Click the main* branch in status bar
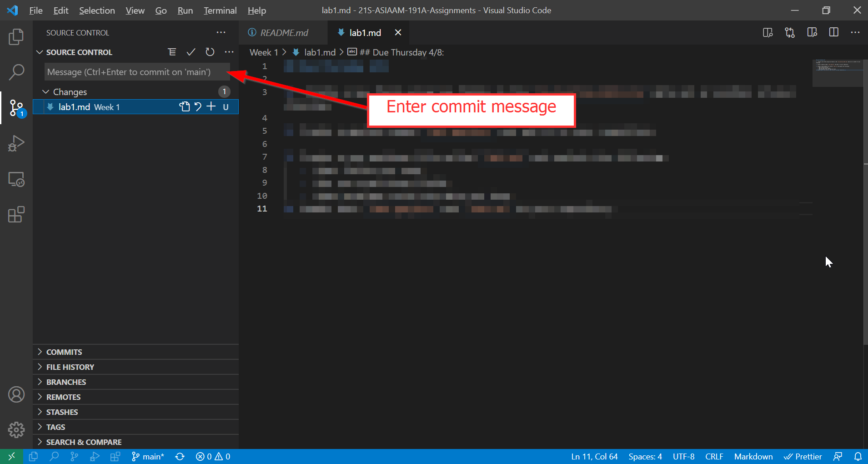The height and width of the screenshot is (464, 868). click(148, 457)
